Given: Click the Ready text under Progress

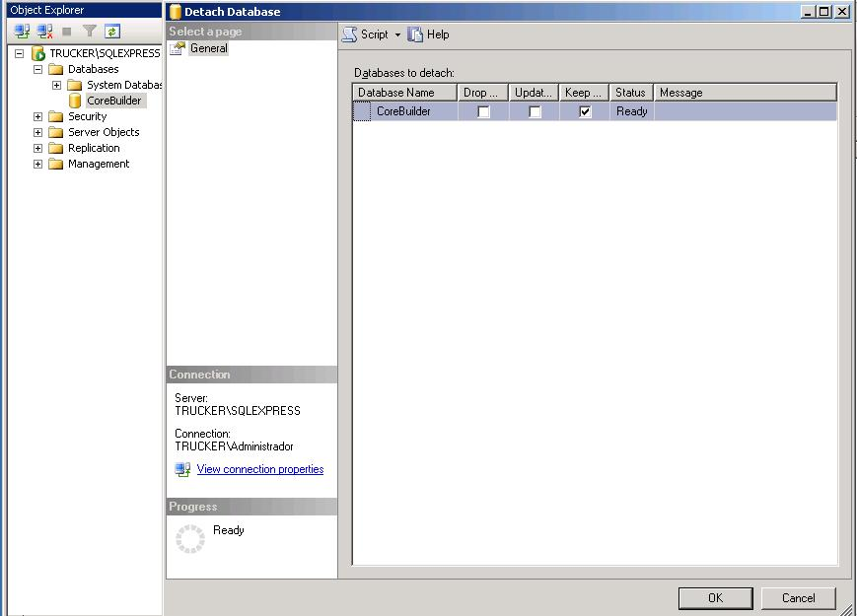Looking at the screenshot, I should [229, 530].
